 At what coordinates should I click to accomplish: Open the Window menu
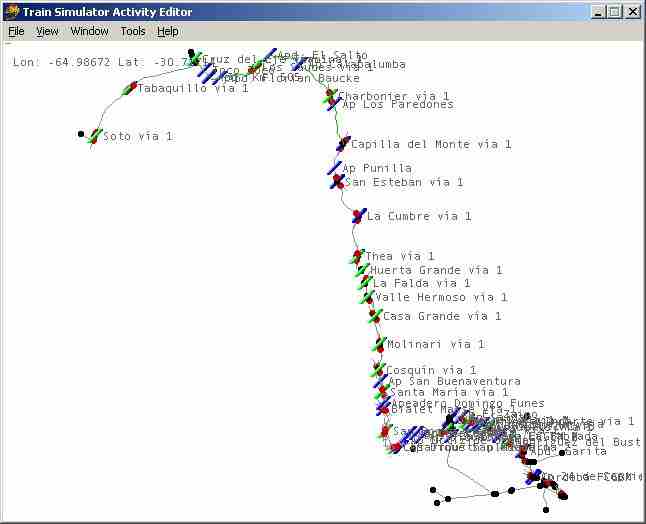coord(89,31)
